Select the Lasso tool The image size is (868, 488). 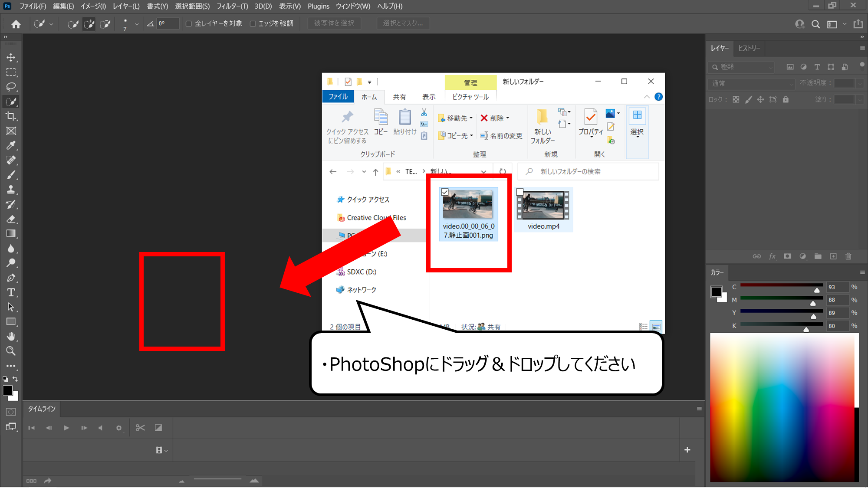[x=11, y=87]
